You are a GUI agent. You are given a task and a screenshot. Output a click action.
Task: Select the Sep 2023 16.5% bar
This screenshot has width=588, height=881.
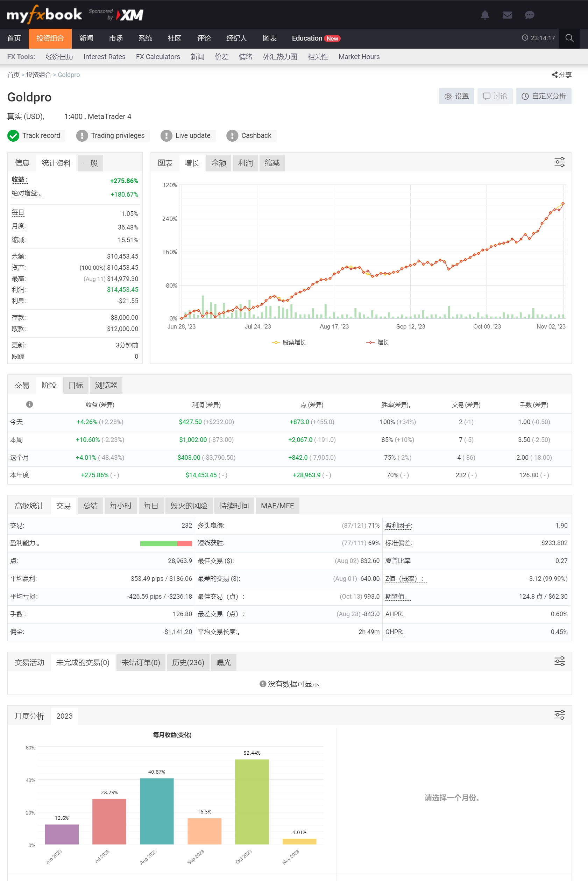(x=204, y=832)
